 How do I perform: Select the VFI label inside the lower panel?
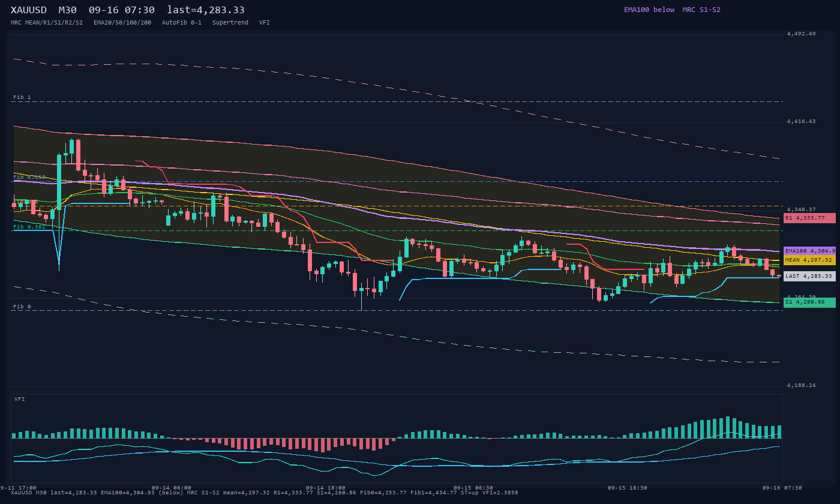pyautogui.click(x=20, y=399)
